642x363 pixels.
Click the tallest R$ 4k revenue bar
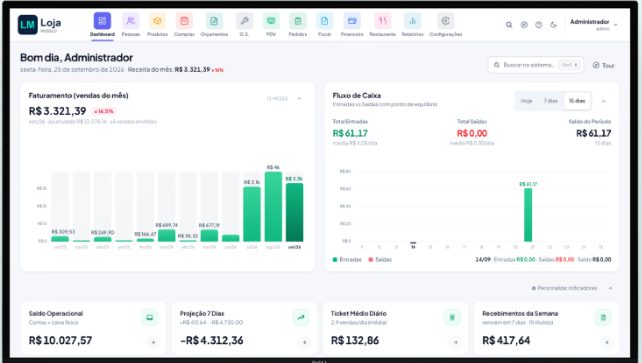tap(273, 207)
